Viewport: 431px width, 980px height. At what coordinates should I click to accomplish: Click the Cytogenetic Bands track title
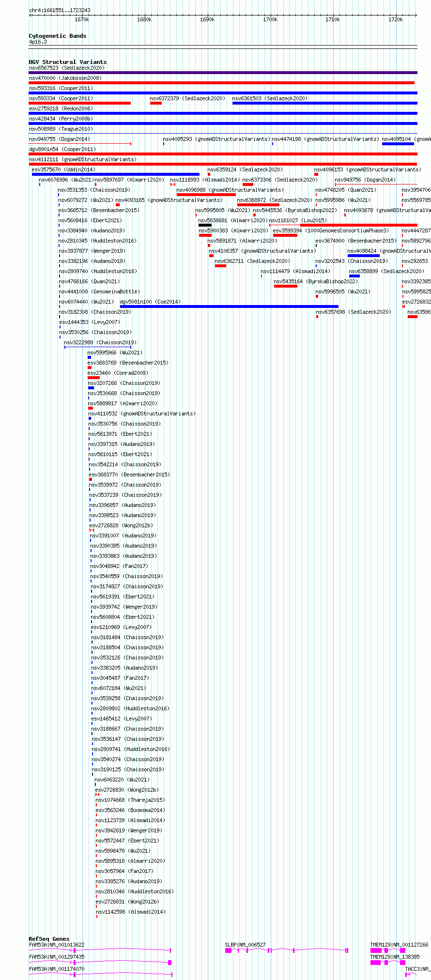point(58,36)
